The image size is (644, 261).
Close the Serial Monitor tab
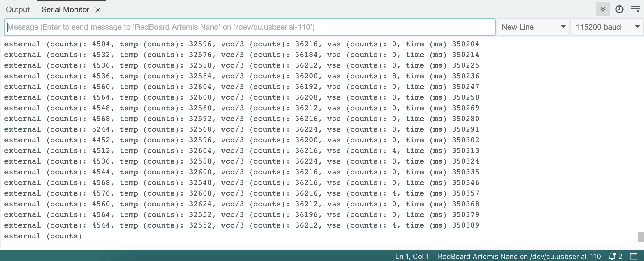click(x=98, y=10)
